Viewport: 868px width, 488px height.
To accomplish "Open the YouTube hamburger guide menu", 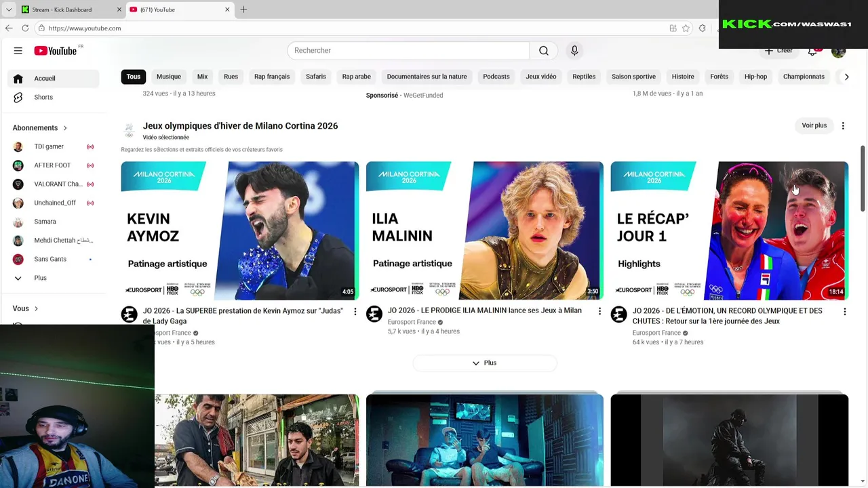I will click(x=18, y=51).
